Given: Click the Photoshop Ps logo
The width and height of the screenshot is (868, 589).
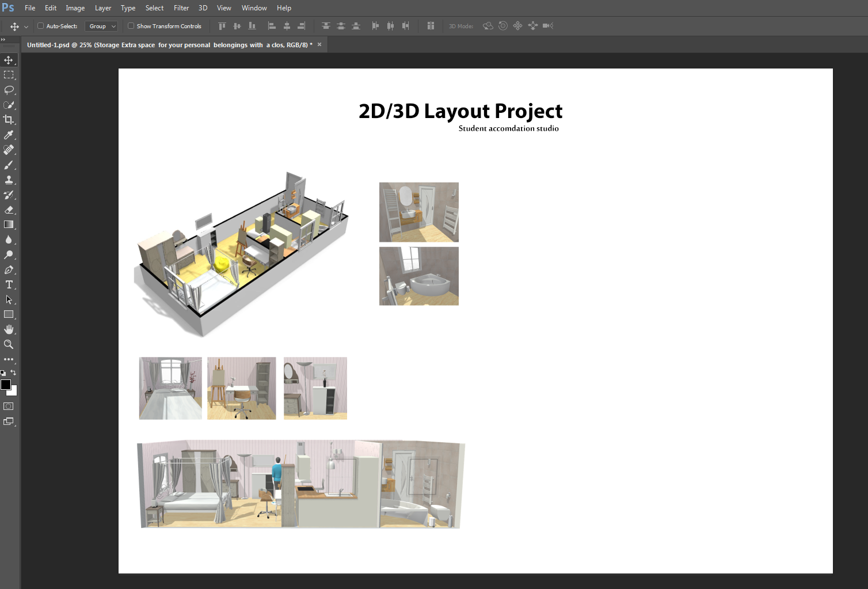Looking at the screenshot, I should pyautogui.click(x=8, y=7).
